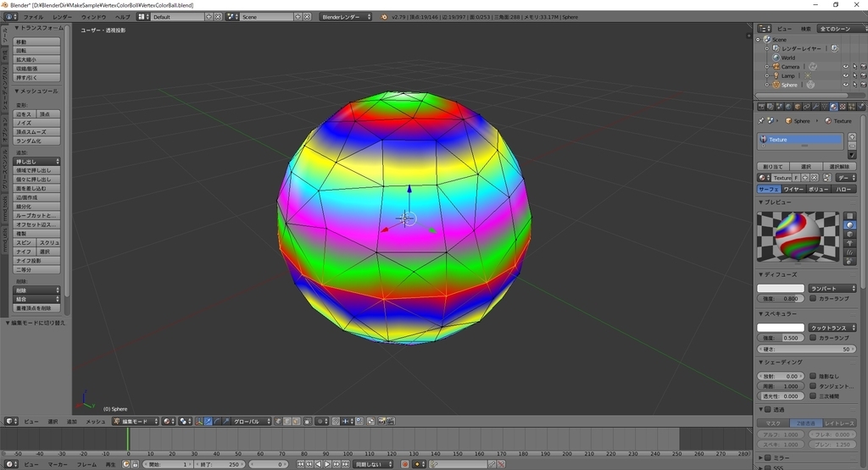The width and height of the screenshot is (868, 470).
Task: Toggle the snap magnet in 3D header
Action: click(336, 422)
